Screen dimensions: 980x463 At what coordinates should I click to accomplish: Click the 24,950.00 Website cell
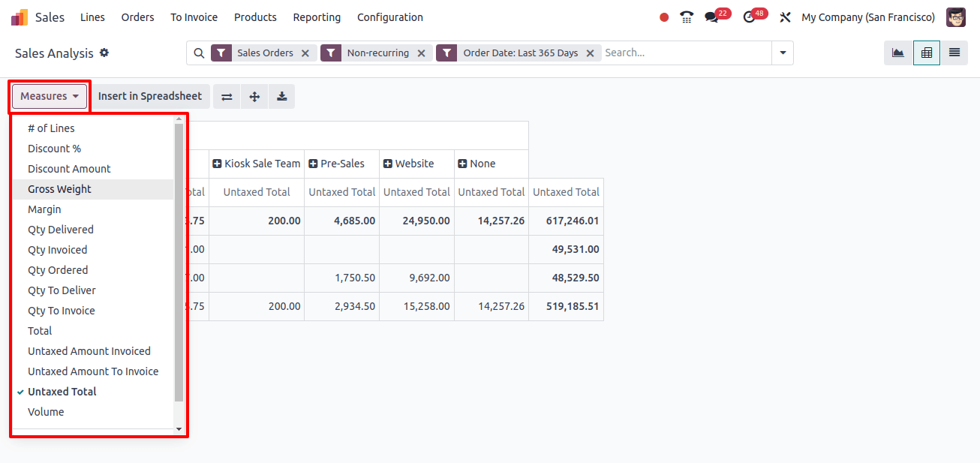tap(416, 221)
